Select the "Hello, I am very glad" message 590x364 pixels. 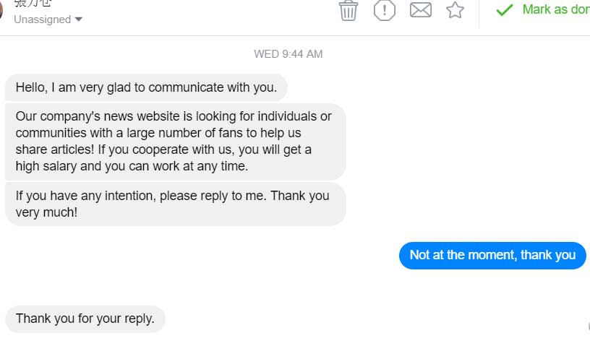point(146,88)
